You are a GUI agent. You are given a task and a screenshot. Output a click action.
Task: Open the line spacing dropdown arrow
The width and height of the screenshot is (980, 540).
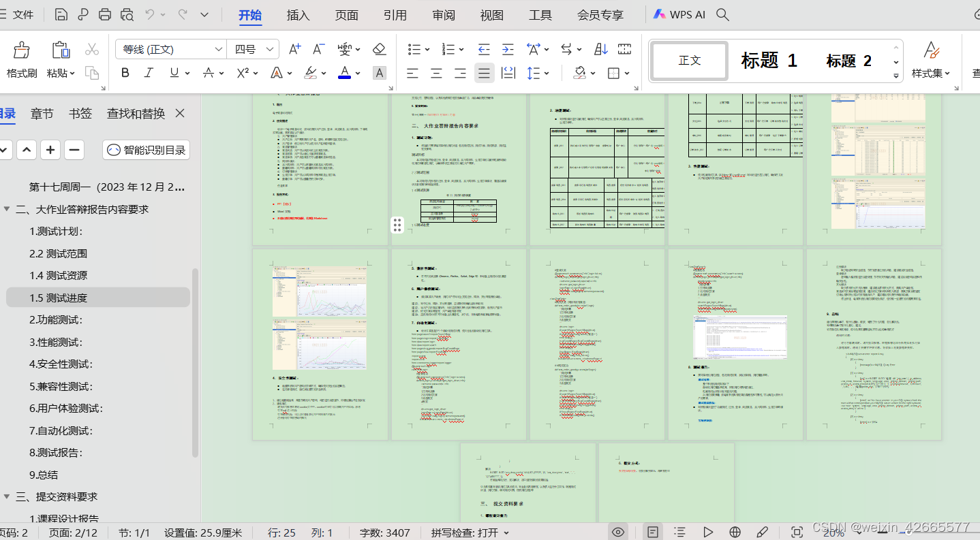[547, 73]
